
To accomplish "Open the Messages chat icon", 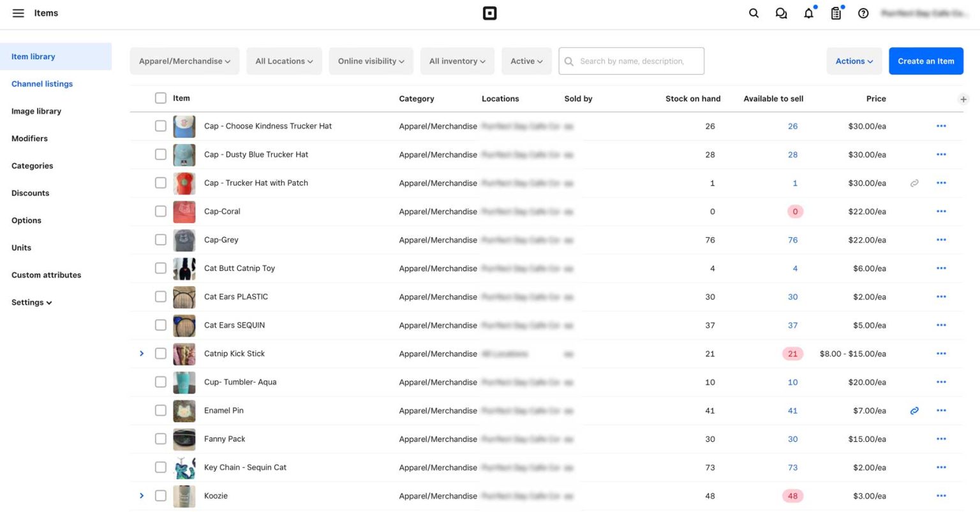I will pos(781,13).
